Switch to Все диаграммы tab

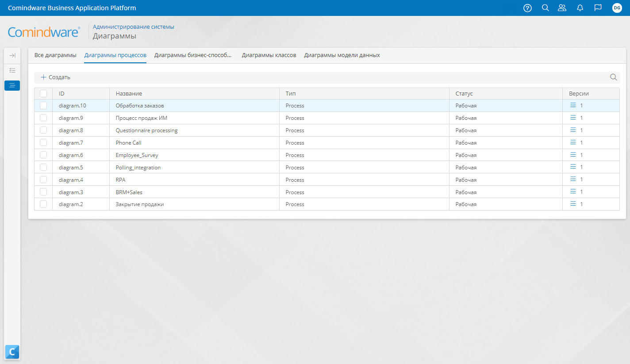pos(55,55)
